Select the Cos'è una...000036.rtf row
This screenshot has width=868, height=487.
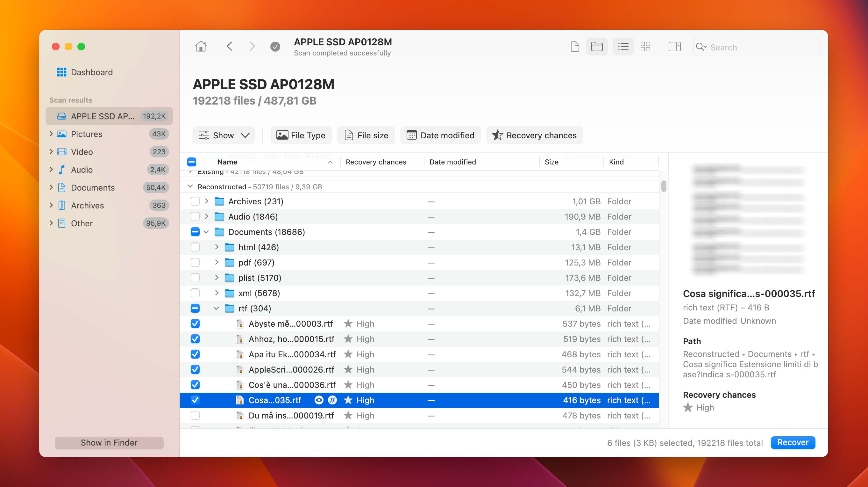click(x=419, y=385)
